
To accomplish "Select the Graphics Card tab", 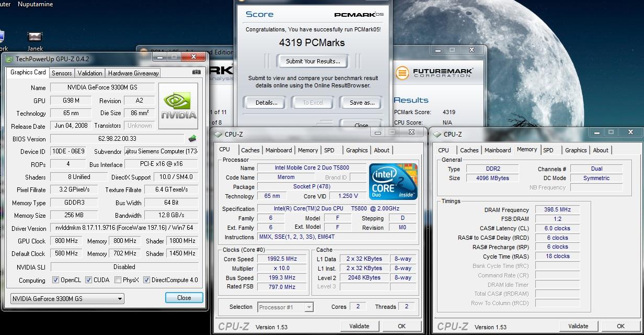I will 28,72.
